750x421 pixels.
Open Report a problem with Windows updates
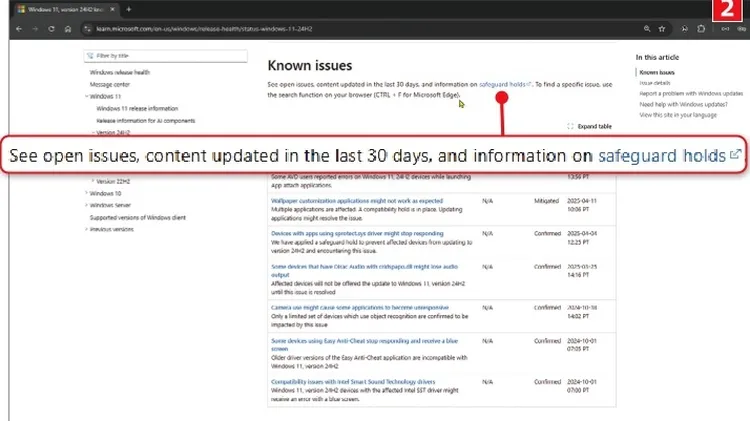(x=691, y=93)
